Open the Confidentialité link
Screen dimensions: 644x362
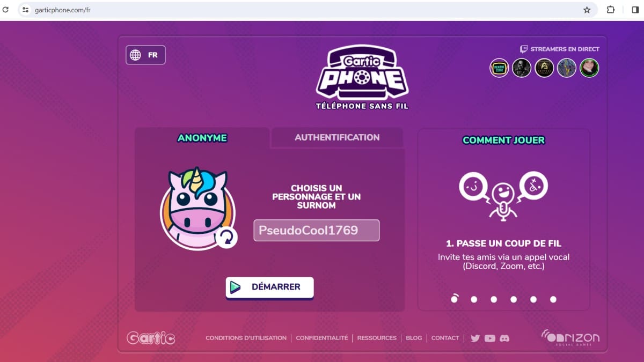(322, 338)
